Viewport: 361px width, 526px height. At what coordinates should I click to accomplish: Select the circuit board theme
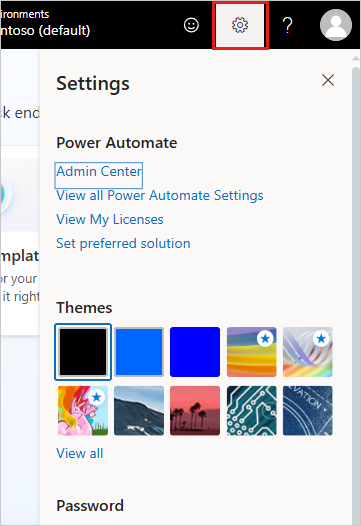click(x=252, y=411)
